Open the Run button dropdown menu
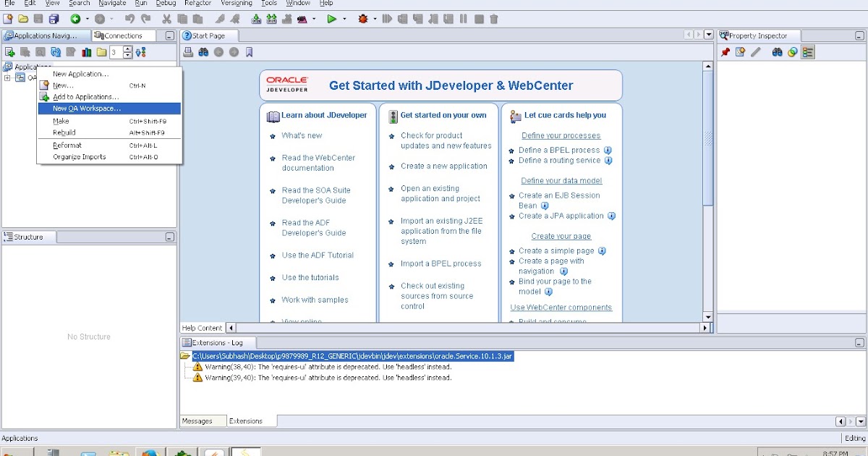Viewport: 868px width, 456px height. tap(343, 20)
